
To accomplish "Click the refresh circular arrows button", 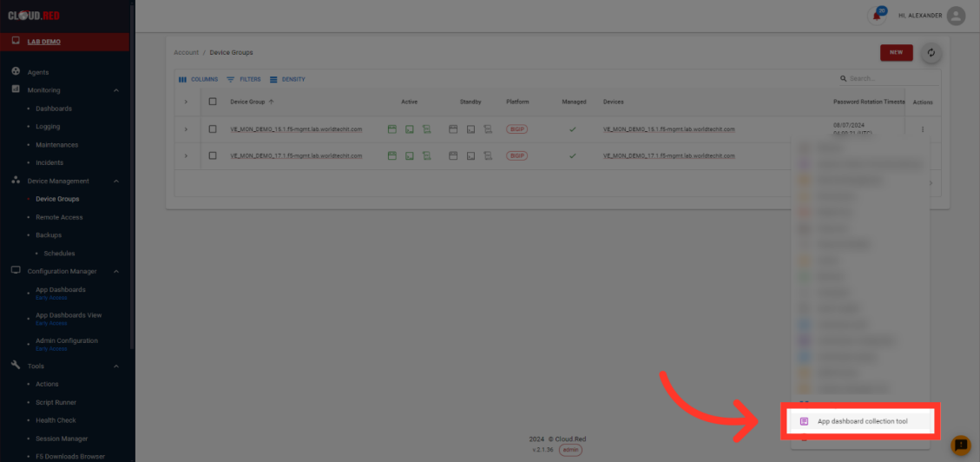I will (x=931, y=53).
